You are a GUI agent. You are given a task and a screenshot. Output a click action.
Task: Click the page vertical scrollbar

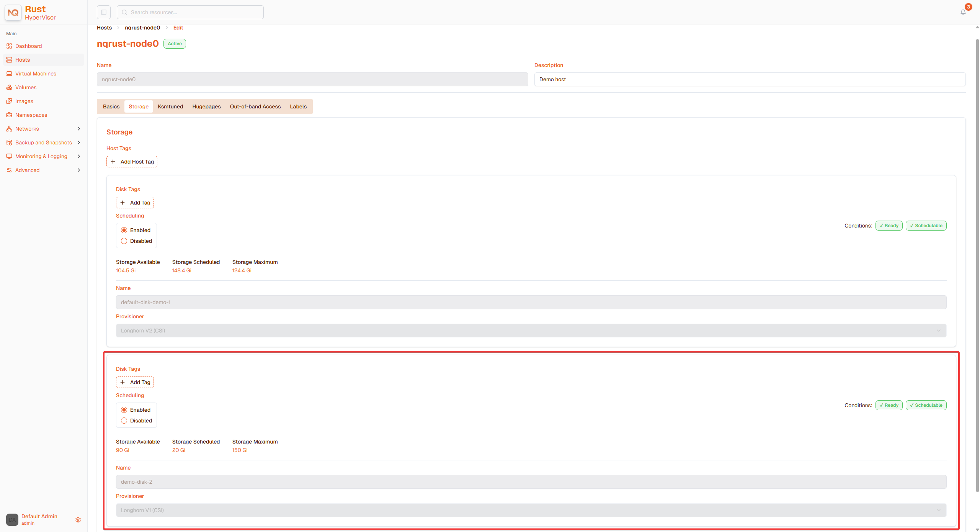click(977, 264)
